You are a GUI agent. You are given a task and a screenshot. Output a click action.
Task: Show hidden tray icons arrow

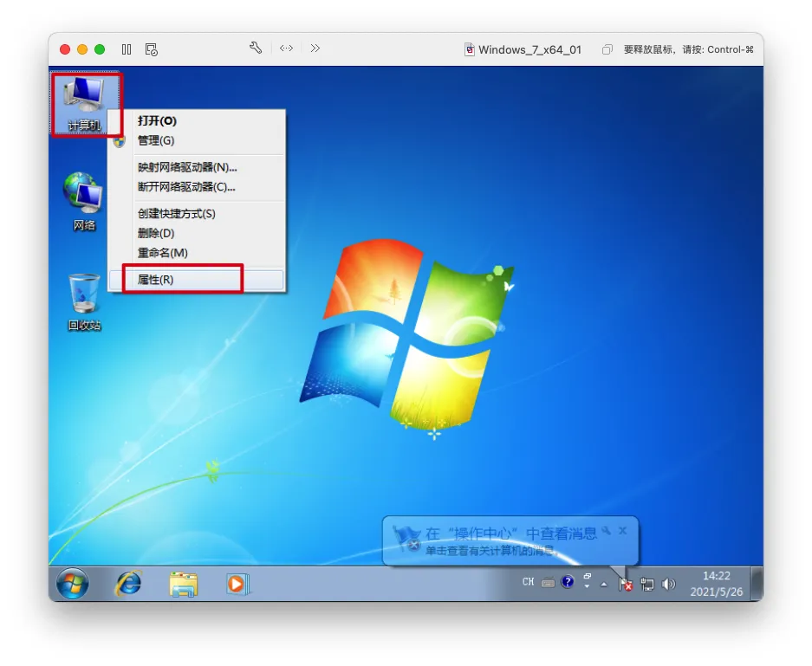[604, 585]
